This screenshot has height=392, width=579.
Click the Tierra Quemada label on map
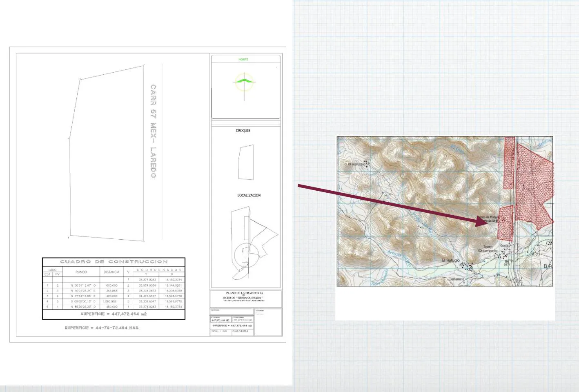click(488, 249)
